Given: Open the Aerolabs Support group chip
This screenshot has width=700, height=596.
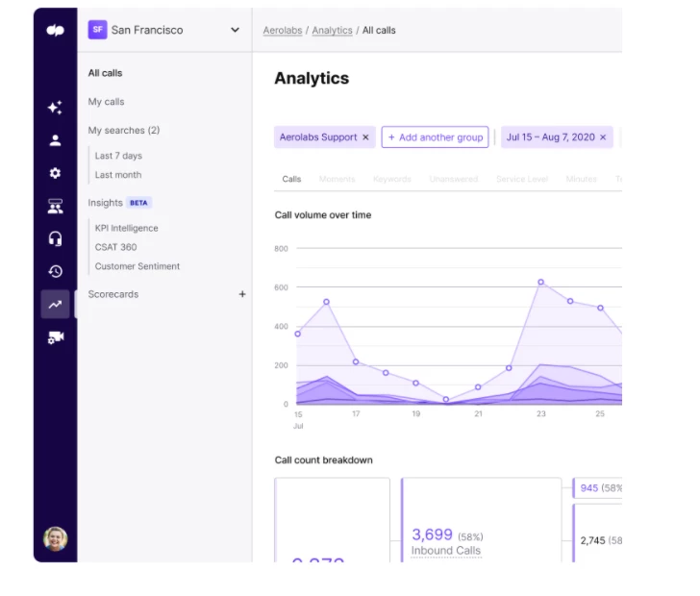Looking at the screenshot, I should tap(318, 137).
